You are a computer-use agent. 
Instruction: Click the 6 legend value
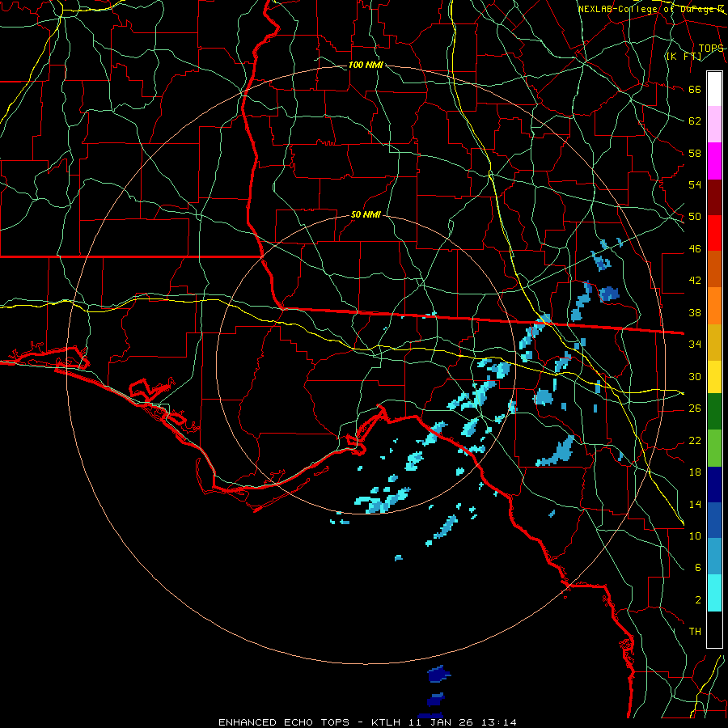click(697, 568)
